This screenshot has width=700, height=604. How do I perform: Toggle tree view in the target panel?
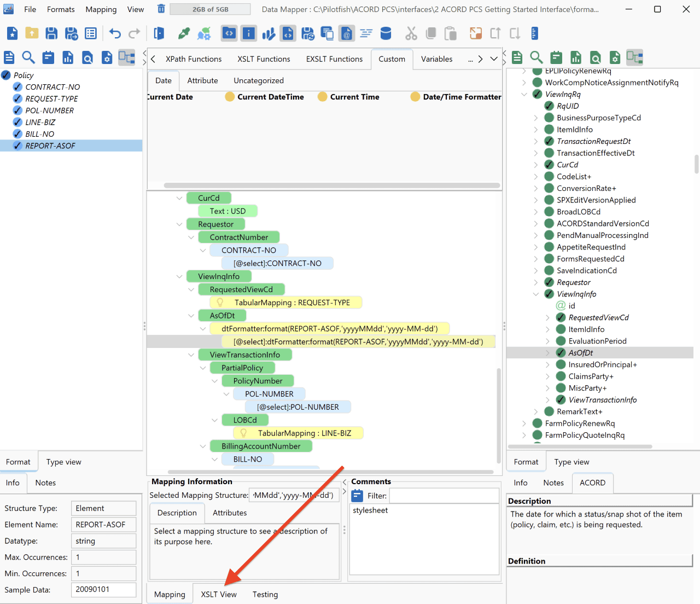(635, 57)
